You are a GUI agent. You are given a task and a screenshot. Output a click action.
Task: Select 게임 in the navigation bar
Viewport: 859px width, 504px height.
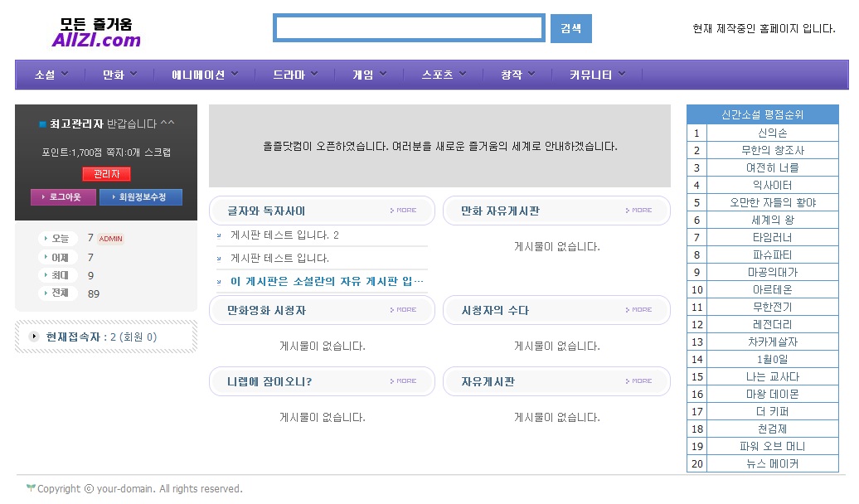coord(362,75)
